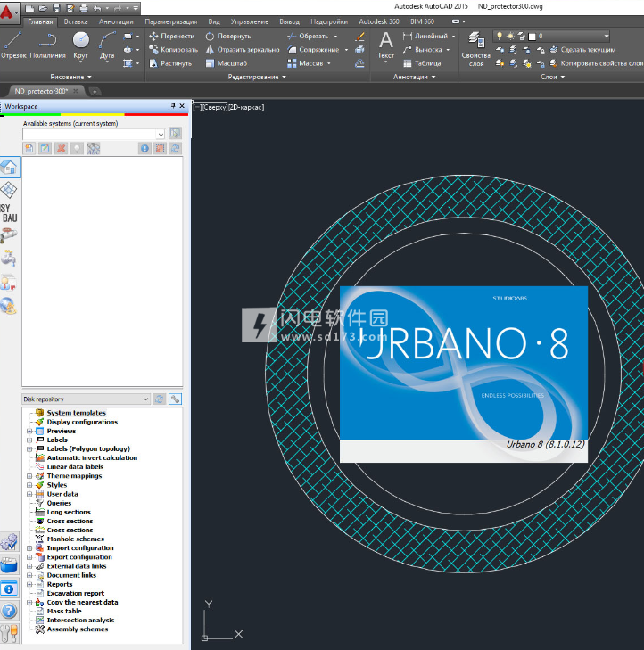Open the layer selection dropdown
This screenshot has height=650, width=644.
click(x=607, y=36)
